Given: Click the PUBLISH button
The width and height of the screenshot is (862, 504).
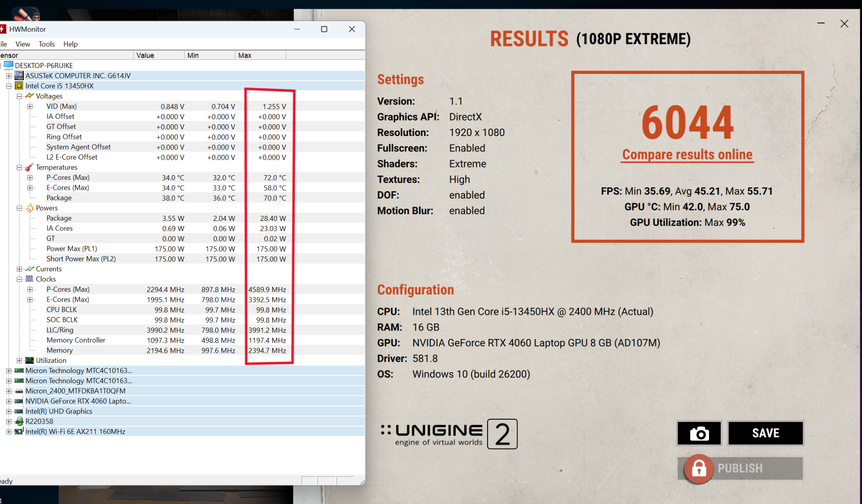Looking at the screenshot, I should [740, 468].
